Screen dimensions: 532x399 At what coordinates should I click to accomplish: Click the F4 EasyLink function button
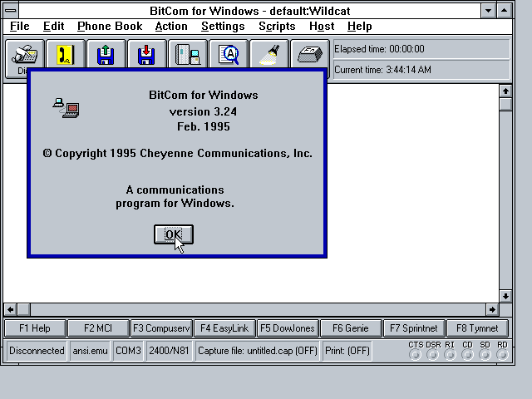(x=224, y=328)
